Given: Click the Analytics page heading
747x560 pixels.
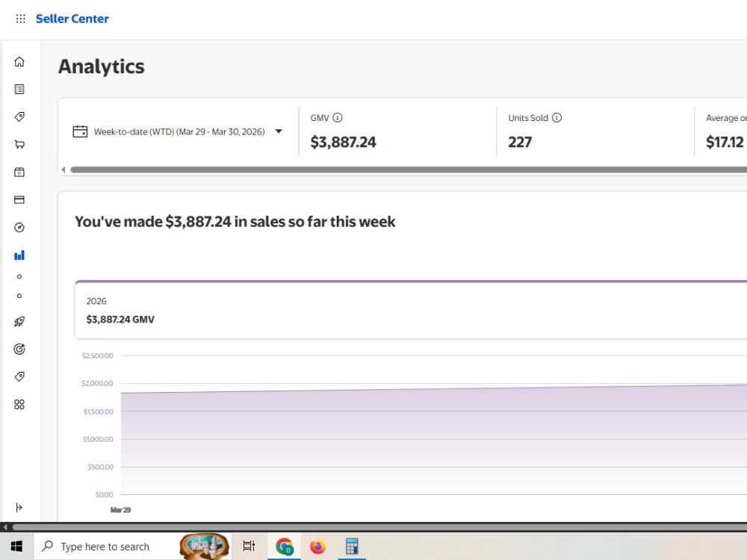Looking at the screenshot, I should tap(101, 66).
